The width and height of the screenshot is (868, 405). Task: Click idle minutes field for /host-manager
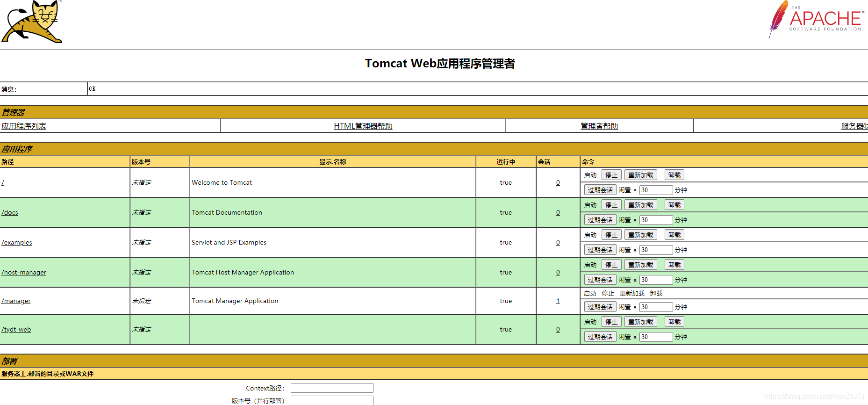tap(656, 280)
